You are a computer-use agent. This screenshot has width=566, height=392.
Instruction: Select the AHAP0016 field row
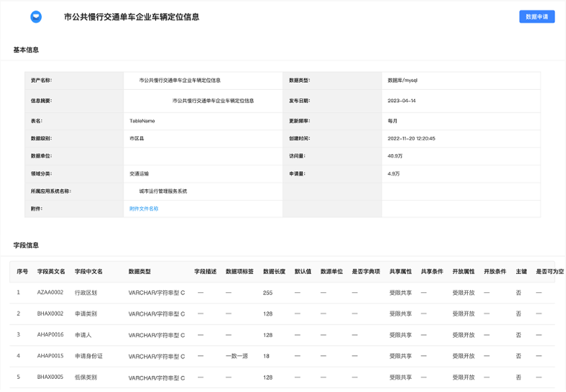coord(282,335)
